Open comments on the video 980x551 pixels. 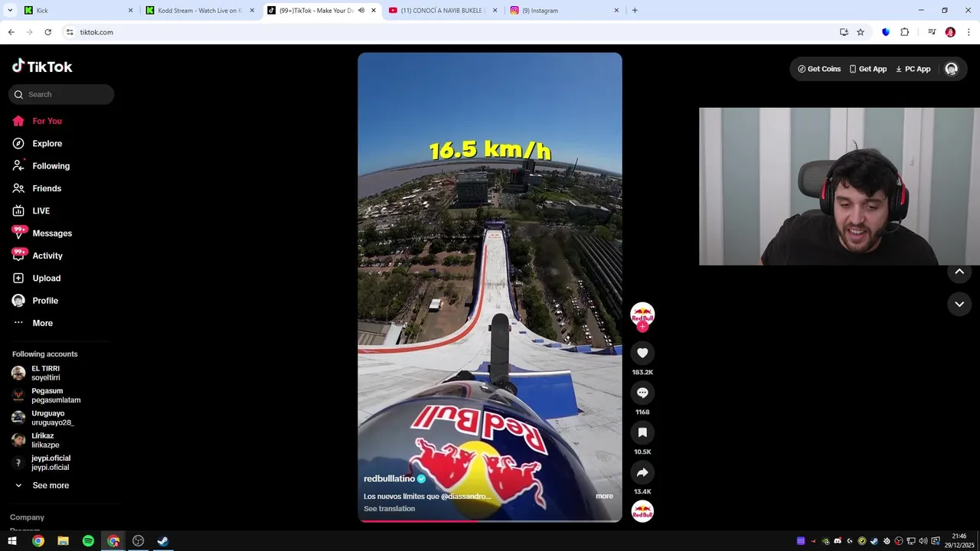point(642,393)
